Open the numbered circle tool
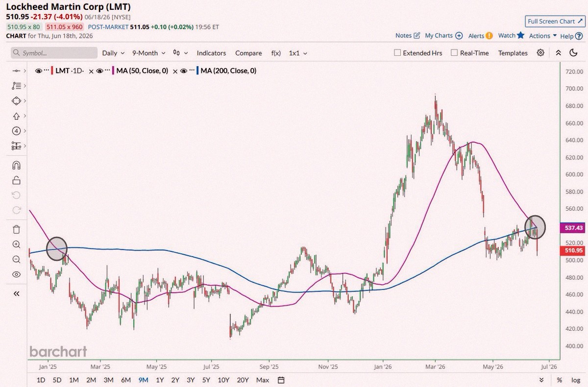Screen dimensions: 588x387 point(16,131)
